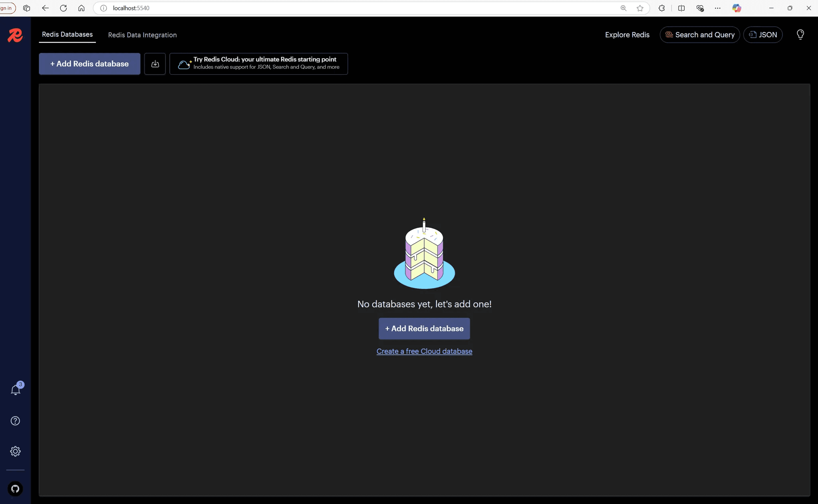Switch to the Redis Data Integration tab
Viewport: 818px width, 504px height.
(x=142, y=35)
